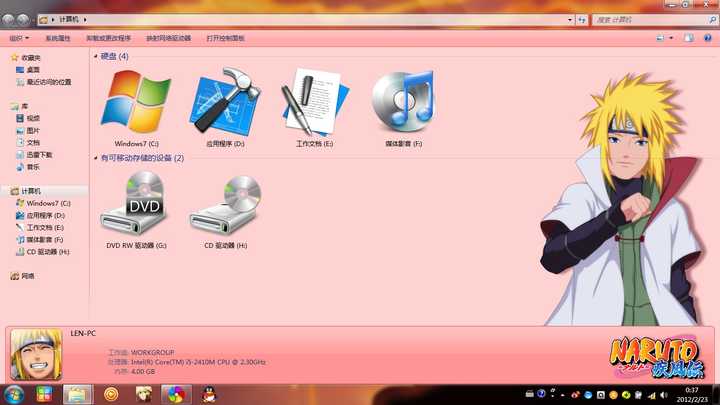Select 计算机 in the navigation pane
Image resolution: width=720 pixels, height=405 pixels.
[x=31, y=191]
